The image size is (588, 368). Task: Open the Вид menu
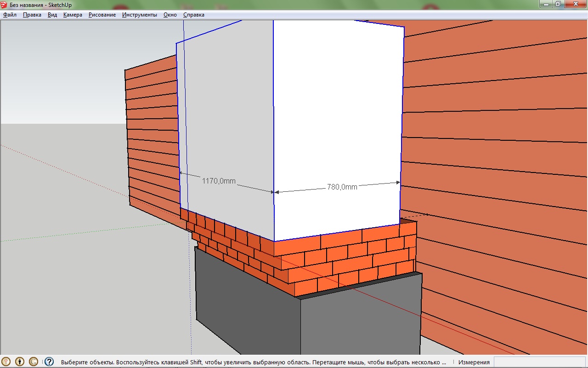point(52,15)
